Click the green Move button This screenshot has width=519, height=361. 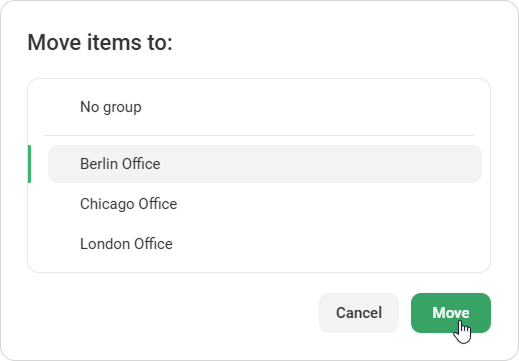coord(451,313)
